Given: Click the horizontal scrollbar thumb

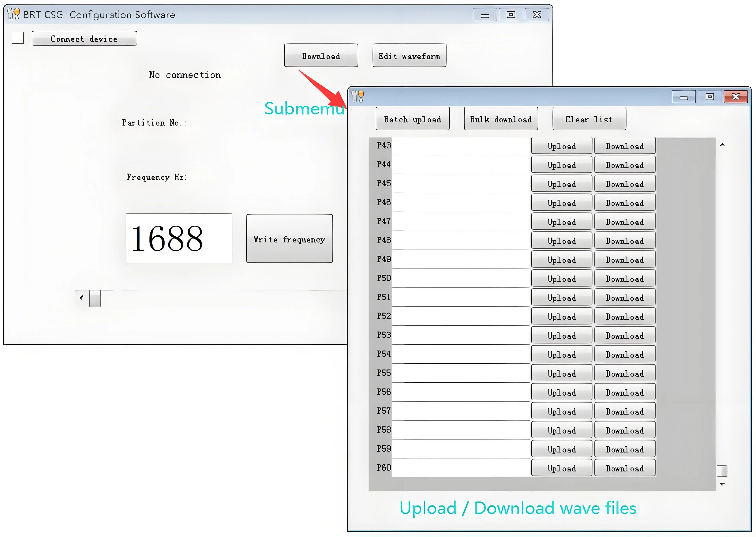Looking at the screenshot, I should point(95,299).
